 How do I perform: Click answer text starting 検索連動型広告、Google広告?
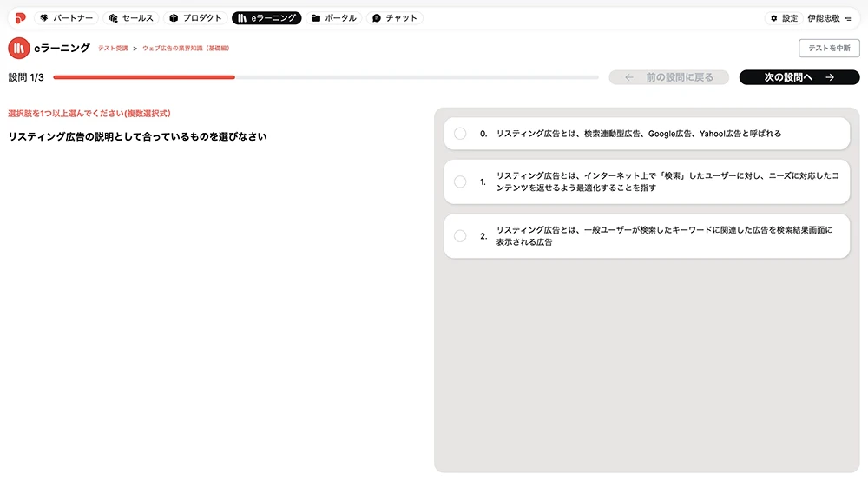[x=638, y=134]
